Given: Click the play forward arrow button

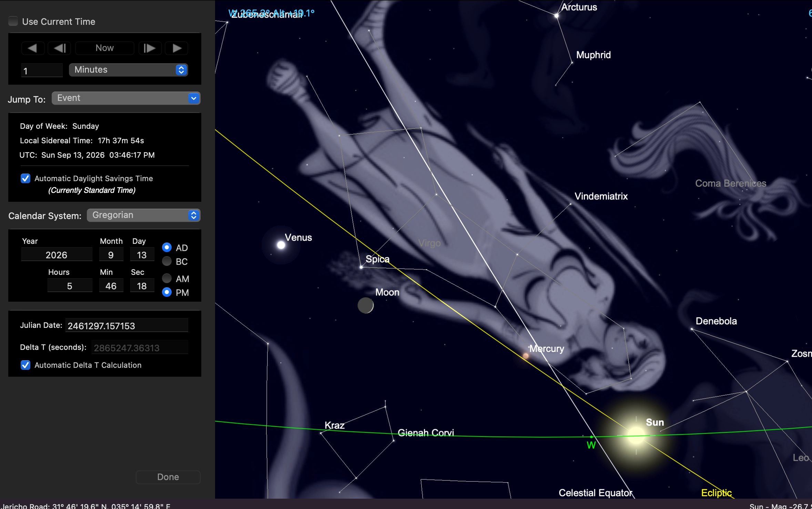Looking at the screenshot, I should (176, 48).
